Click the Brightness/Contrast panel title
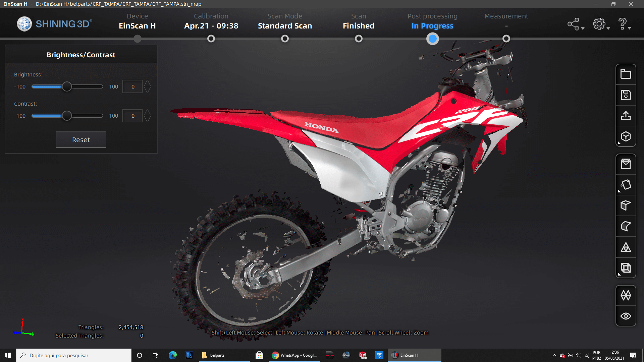Viewport: 644px width, 362px height. pos(81,55)
